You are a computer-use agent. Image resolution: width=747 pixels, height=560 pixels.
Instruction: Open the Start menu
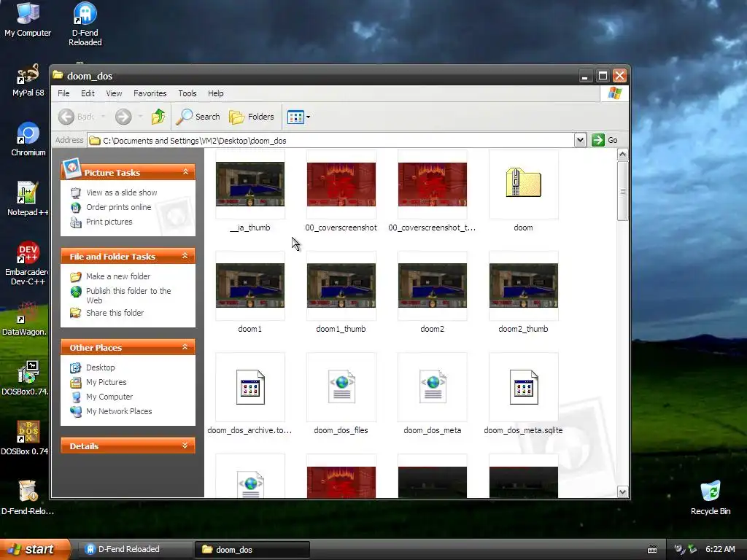coord(34,550)
